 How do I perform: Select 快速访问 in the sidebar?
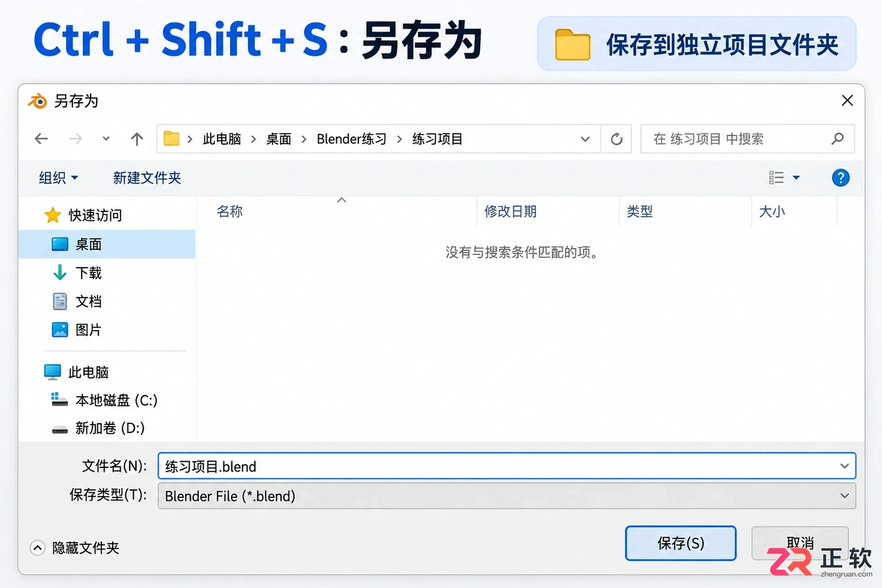pyautogui.click(x=83, y=215)
